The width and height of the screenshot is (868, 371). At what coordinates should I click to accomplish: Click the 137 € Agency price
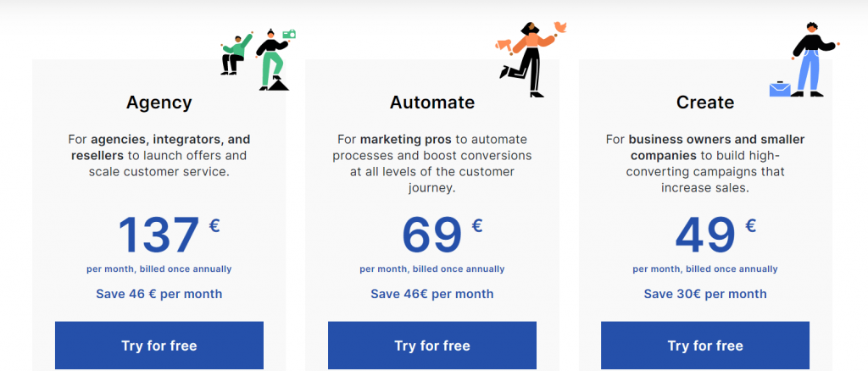tap(169, 235)
